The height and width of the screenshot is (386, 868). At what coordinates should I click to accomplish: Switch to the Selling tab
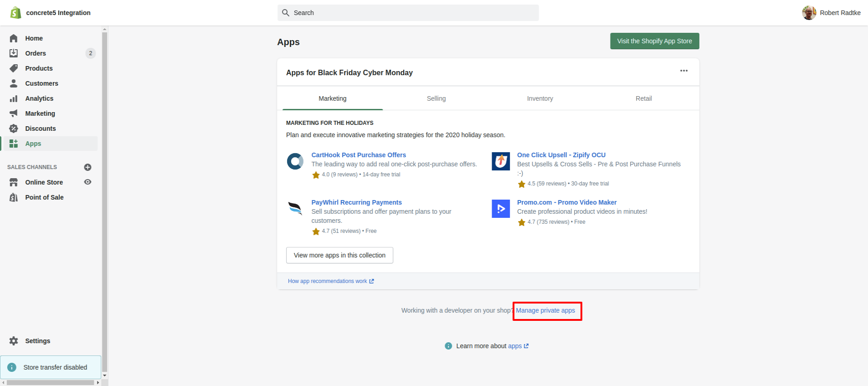click(x=436, y=98)
